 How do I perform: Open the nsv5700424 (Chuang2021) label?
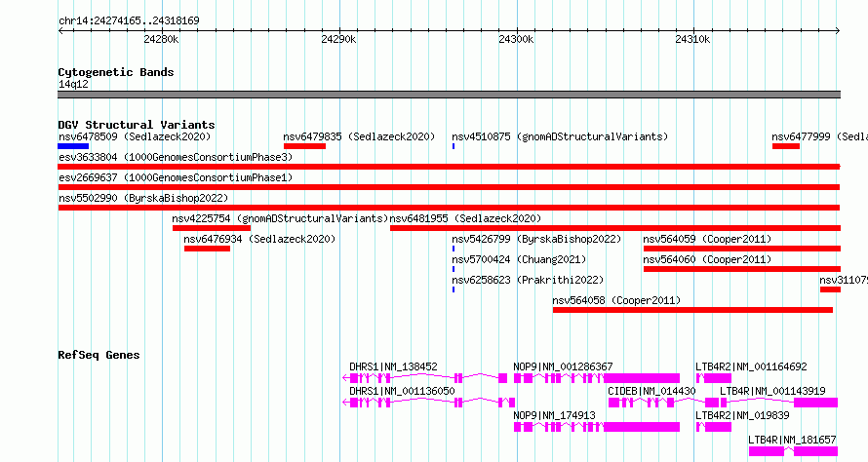click(519, 259)
